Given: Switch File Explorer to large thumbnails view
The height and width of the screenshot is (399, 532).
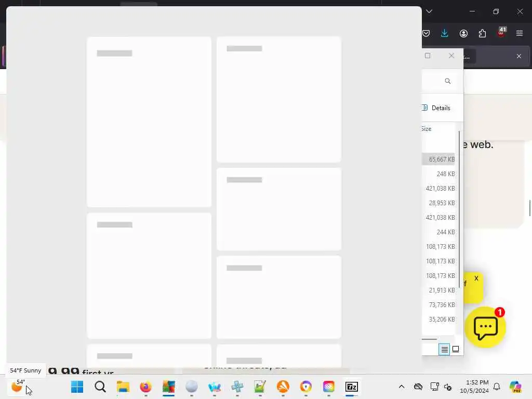Looking at the screenshot, I should coord(456,349).
